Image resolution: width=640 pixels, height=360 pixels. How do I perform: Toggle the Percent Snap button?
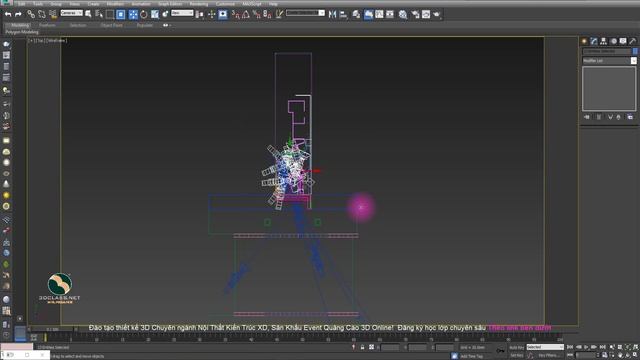click(256, 14)
